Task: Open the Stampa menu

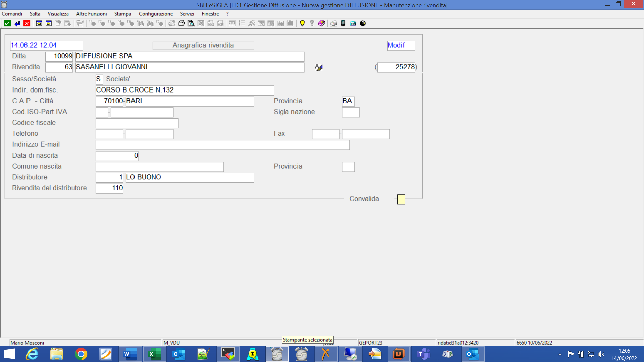Action: [x=122, y=14]
